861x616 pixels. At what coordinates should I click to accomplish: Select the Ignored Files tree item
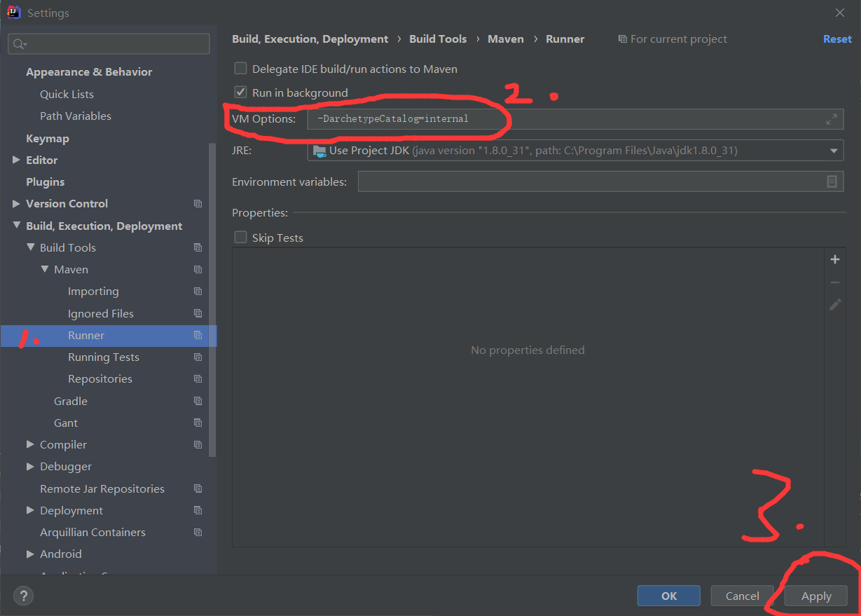click(x=101, y=313)
